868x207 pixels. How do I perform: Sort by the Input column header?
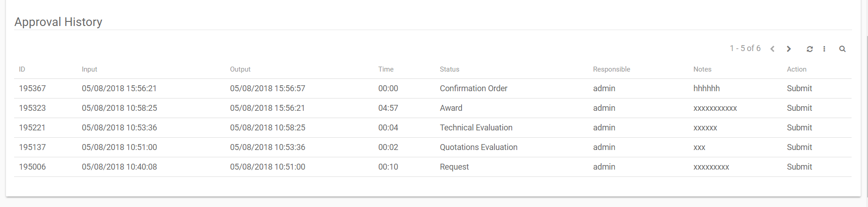[89, 69]
